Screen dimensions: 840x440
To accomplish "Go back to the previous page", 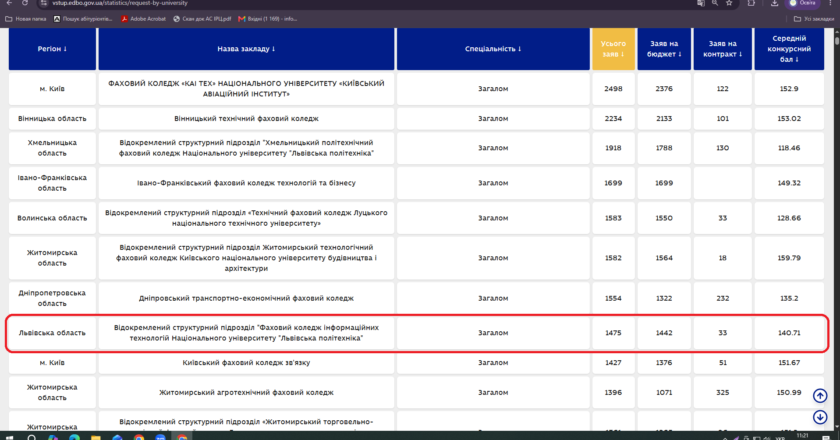I will tap(9, 3).
